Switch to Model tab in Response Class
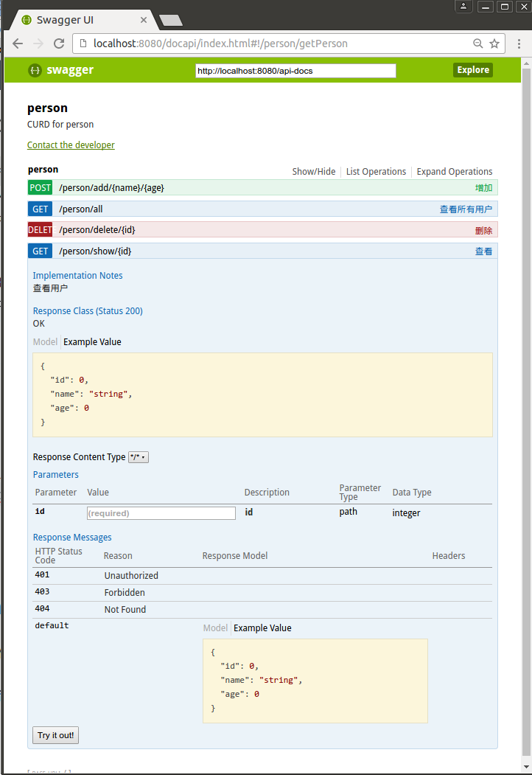The image size is (532, 775). [45, 342]
